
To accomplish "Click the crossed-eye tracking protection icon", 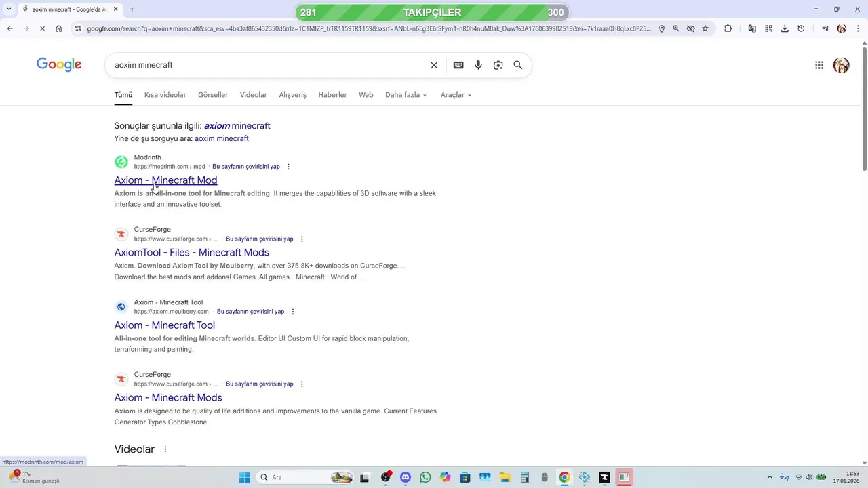I will [x=690, y=28].
